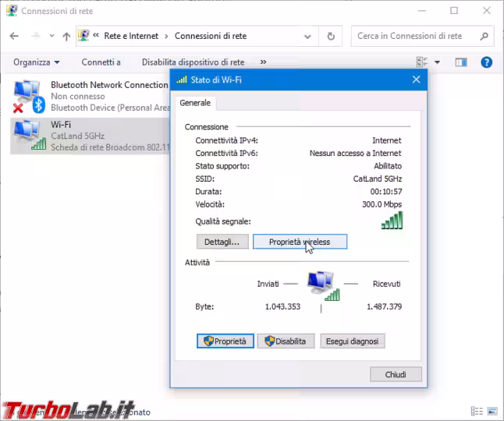The height and width of the screenshot is (421, 504).
Task: Click the Stato di Wi-Fi title signal icon
Action: coord(182,80)
